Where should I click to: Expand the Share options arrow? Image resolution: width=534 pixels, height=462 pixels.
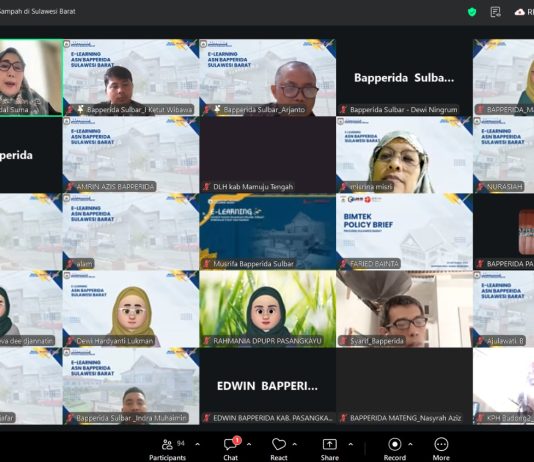coord(351,444)
